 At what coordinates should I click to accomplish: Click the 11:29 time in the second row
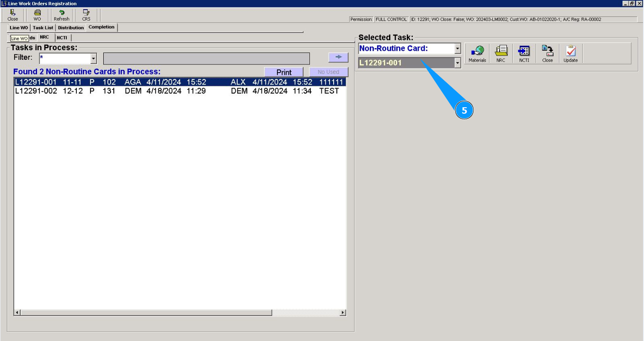coord(196,91)
